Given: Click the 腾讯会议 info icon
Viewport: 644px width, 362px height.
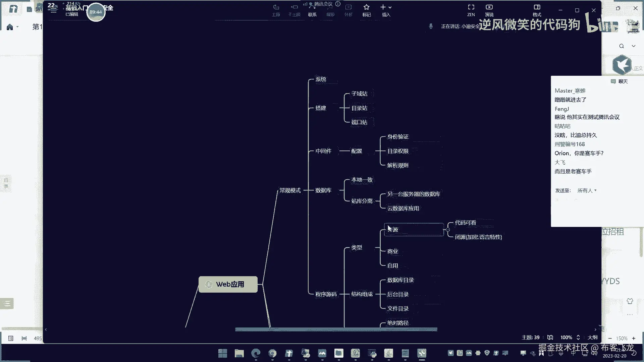Looking at the screenshot, I should [338, 4].
